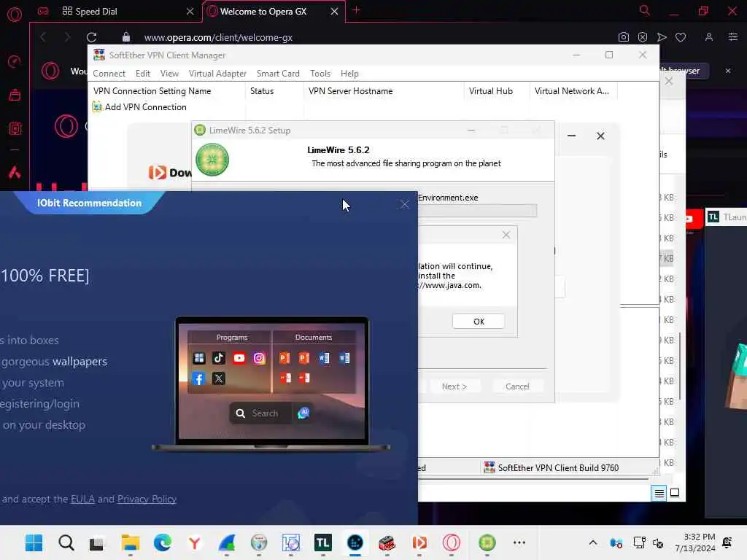The width and height of the screenshot is (747, 560).
Task: Open Yandex browser from taskbar
Action: 194,542
